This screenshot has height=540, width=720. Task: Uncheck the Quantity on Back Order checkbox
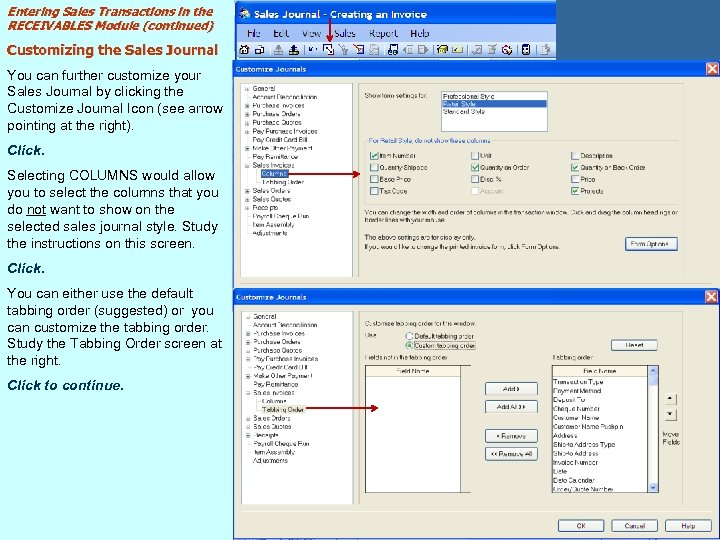[574, 168]
